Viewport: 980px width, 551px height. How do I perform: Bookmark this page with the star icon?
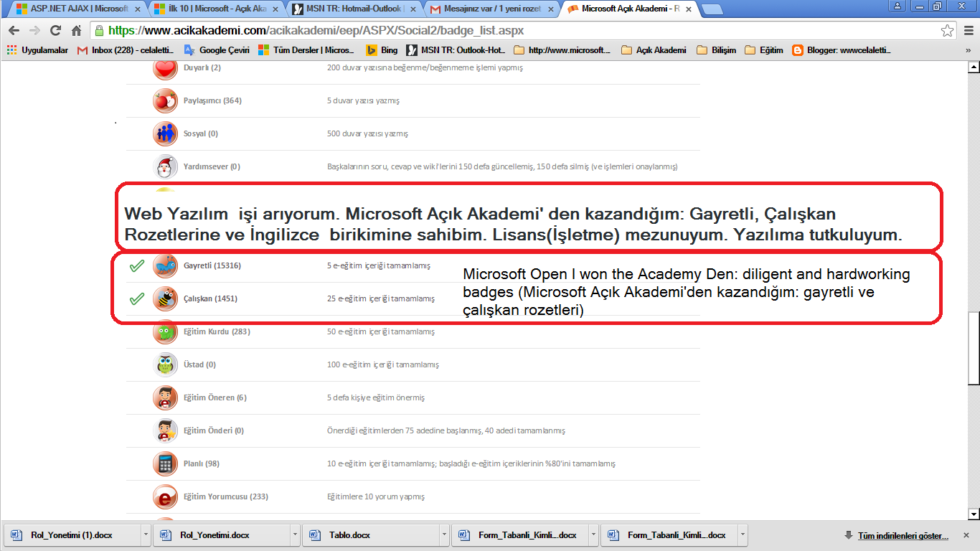coord(948,31)
